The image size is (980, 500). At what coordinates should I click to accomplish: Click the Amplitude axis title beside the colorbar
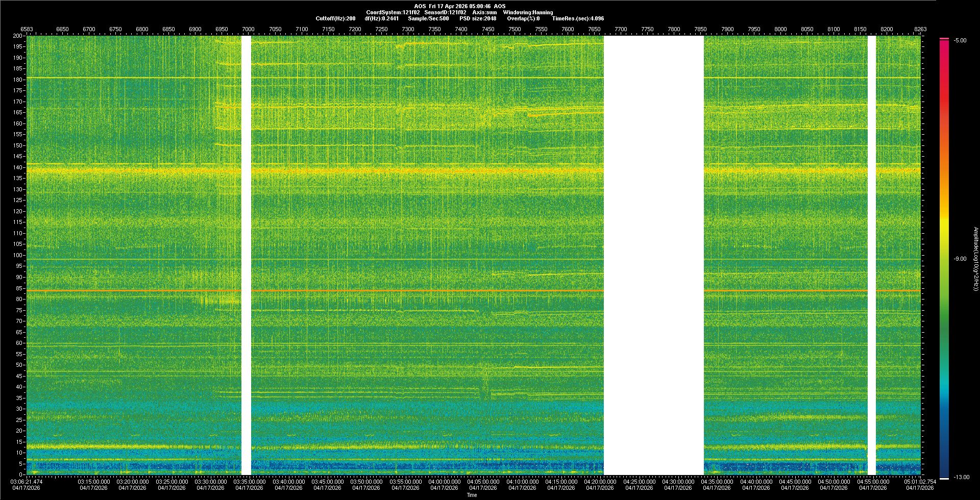tap(975, 259)
